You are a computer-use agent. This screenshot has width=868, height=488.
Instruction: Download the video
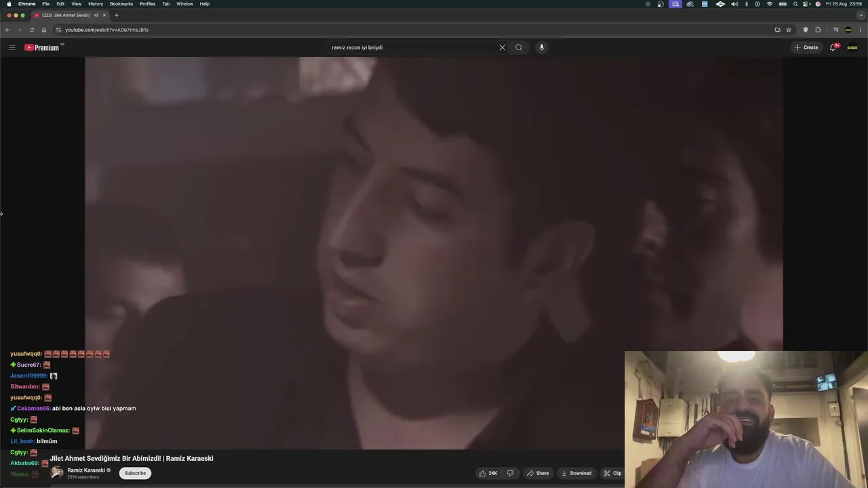[x=576, y=473]
